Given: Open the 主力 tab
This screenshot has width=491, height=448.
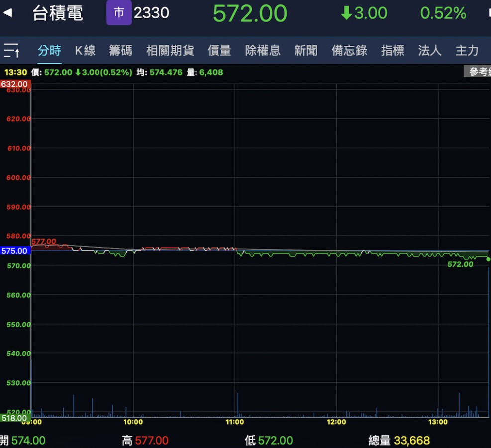Looking at the screenshot, I should click(x=467, y=50).
